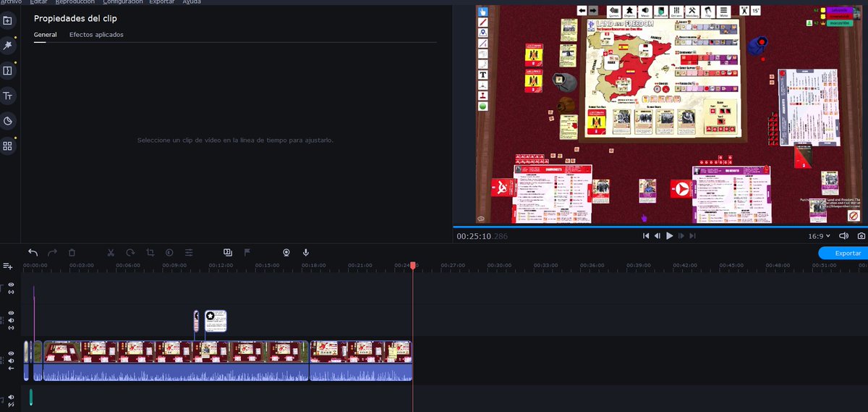Mute the main video track audio
The width and height of the screenshot is (868, 412).
[11, 361]
